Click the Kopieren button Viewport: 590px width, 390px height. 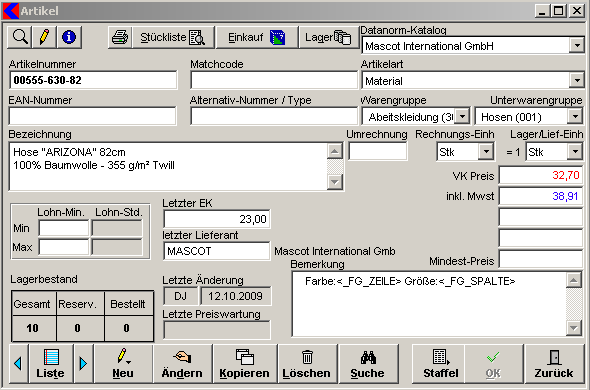(x=245, y=363)
